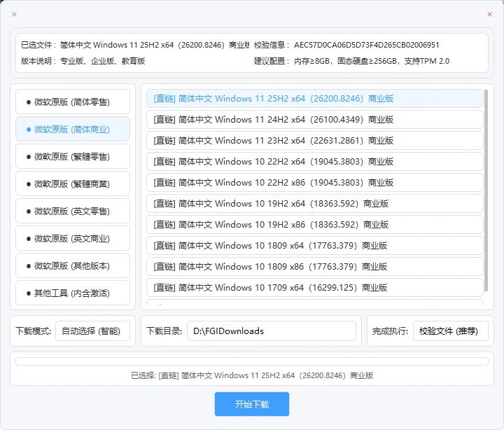Click the image list vertical scrollbar

pyautogui.click(x=486, y=190)
